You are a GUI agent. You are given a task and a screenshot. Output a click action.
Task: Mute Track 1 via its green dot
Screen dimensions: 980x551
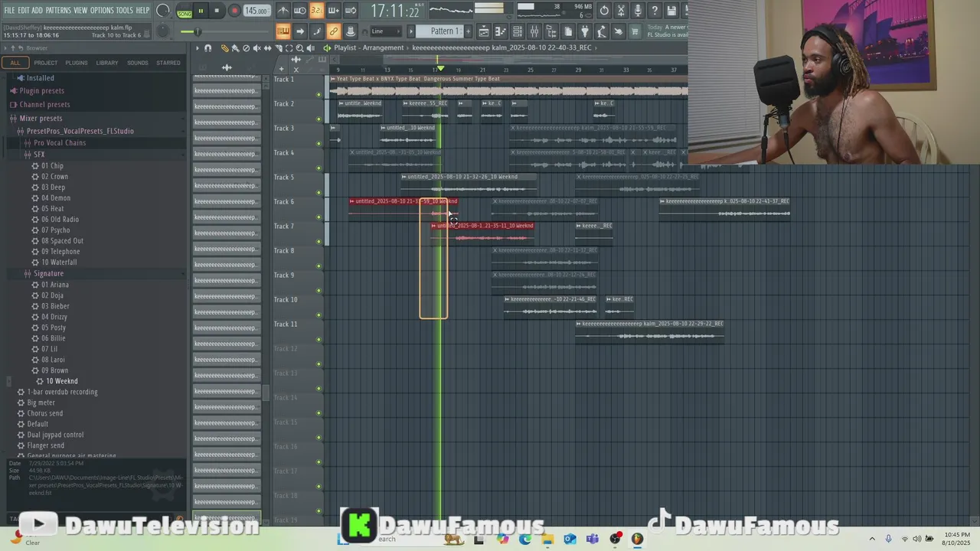coord(319,95)
